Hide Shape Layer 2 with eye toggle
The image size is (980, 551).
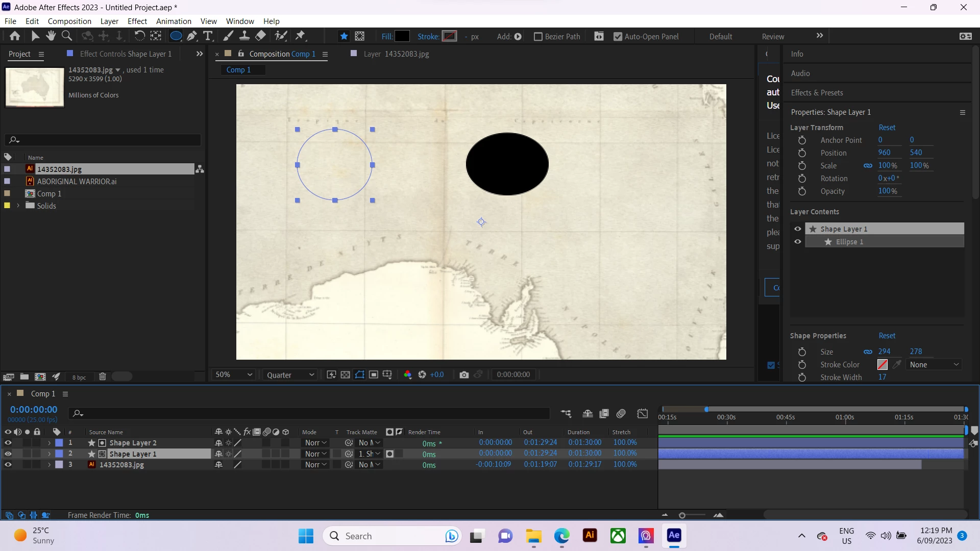click(x=8, y=443)
